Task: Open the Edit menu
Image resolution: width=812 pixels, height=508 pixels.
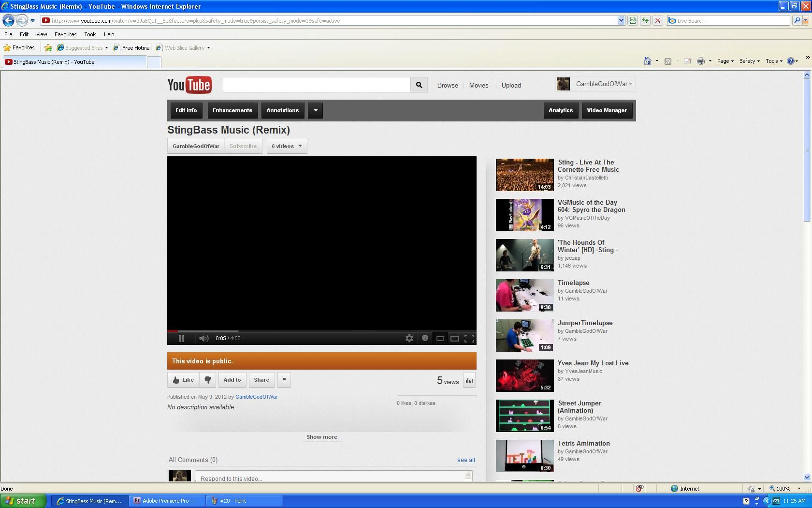Action: pos(24,34)
